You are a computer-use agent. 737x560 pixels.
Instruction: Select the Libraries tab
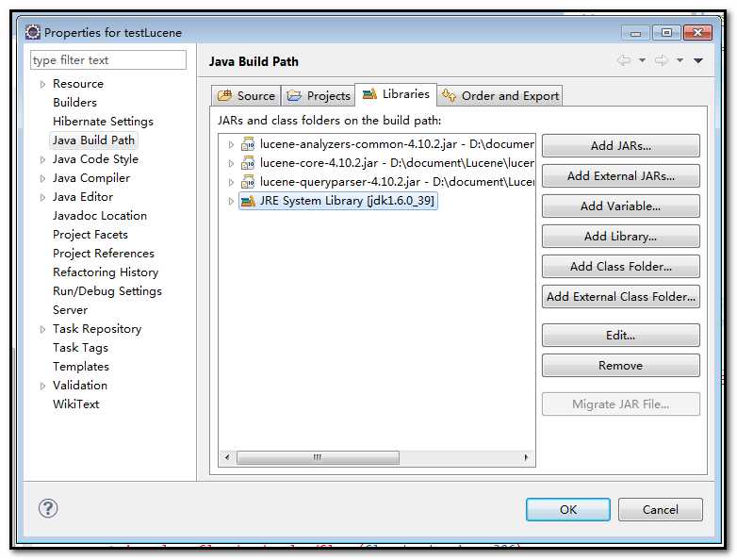pos(396,94)
